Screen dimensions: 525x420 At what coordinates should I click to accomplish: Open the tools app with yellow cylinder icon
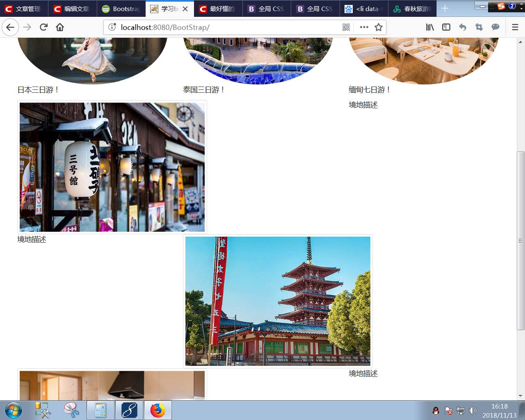[x=43, y=410]
